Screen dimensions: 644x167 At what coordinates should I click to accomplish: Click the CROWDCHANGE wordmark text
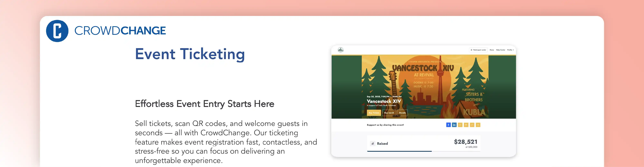tap(120, 31)
